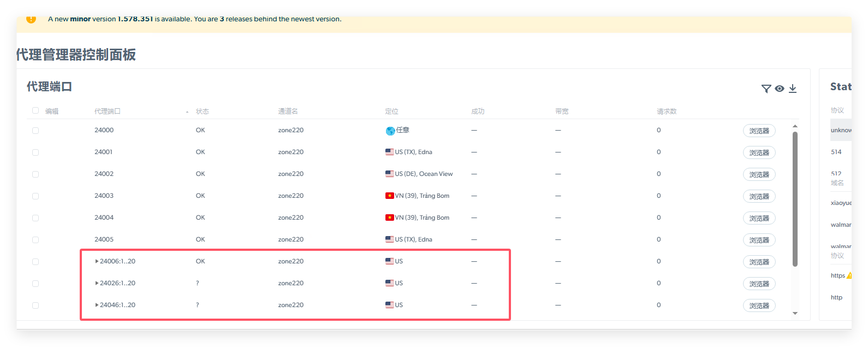Toggle the select-all checkbox in table header

(35, 110)
